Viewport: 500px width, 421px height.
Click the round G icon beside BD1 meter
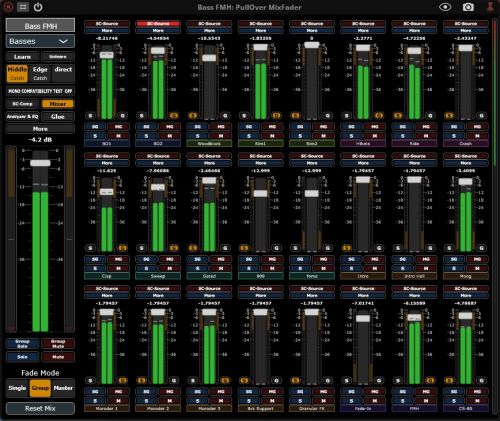[x=123, y=116]
